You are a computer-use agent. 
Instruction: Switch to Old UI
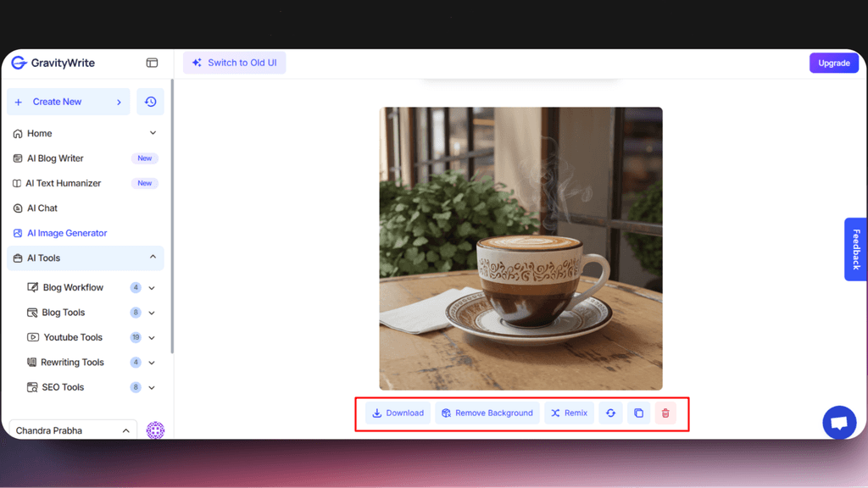pyautogui.click(x=234, y=63)
